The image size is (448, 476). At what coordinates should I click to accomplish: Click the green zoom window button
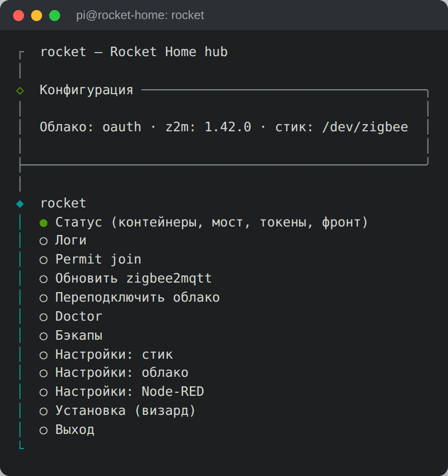pyautogui.click(x=55, y=16)
